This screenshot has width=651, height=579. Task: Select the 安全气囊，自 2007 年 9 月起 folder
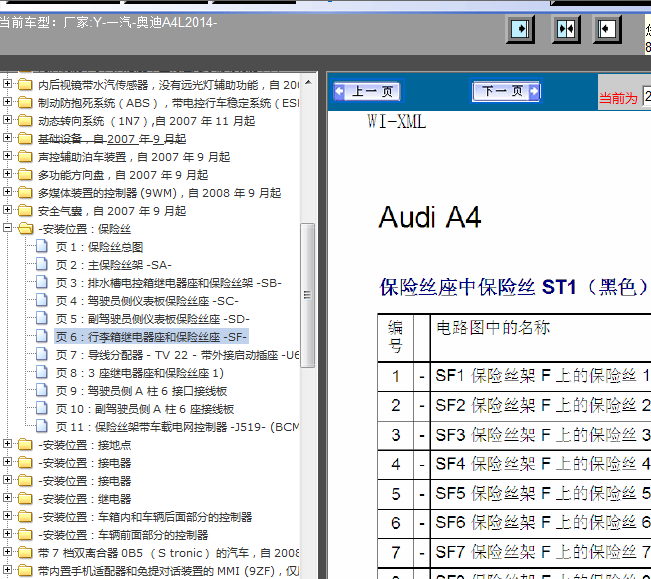(x=112, y=211)
